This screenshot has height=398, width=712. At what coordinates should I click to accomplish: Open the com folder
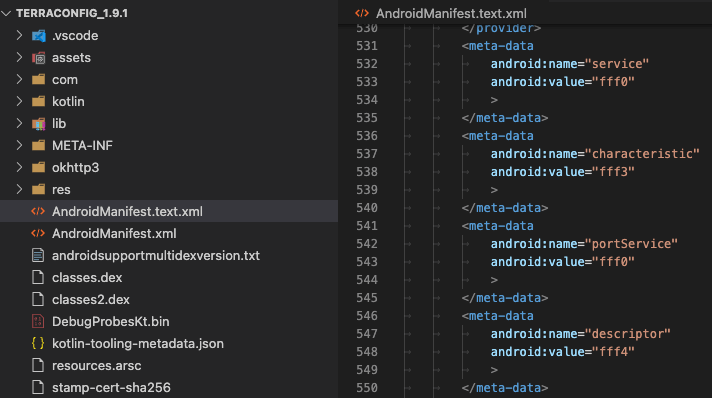(65, 80)
